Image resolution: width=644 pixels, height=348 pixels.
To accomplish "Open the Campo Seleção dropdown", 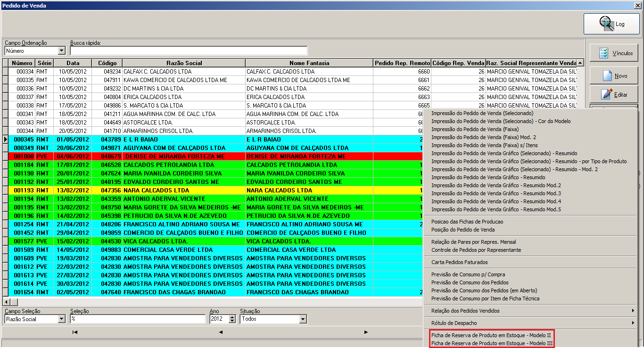I will click(x=61, y=319).
